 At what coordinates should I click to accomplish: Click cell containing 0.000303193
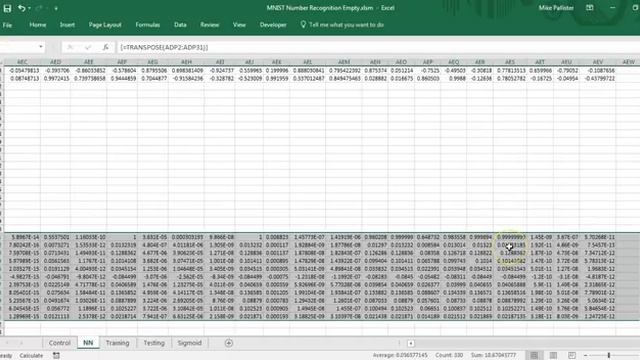click(x=186, y=237)
